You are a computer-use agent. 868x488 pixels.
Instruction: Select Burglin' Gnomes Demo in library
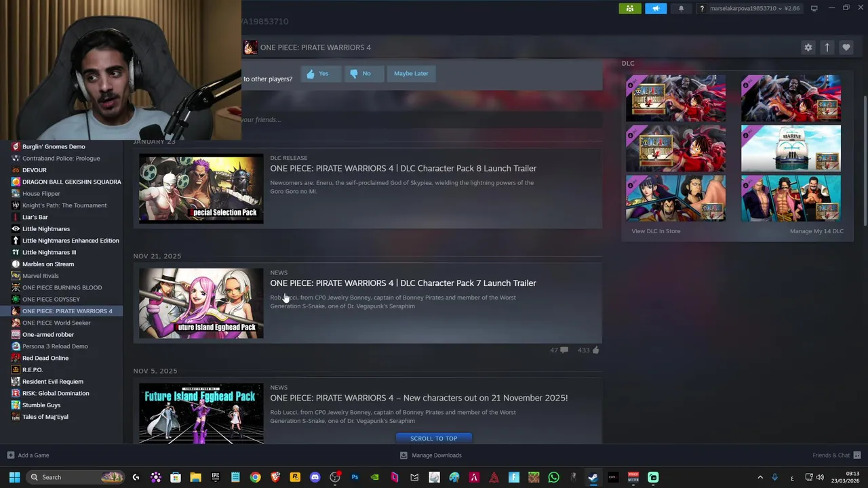click(x=54, y=146)
